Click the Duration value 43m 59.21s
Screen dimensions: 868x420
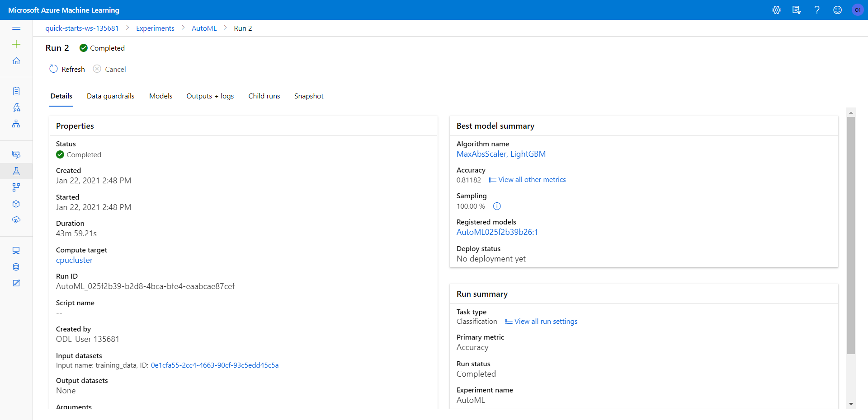(76, 233)
